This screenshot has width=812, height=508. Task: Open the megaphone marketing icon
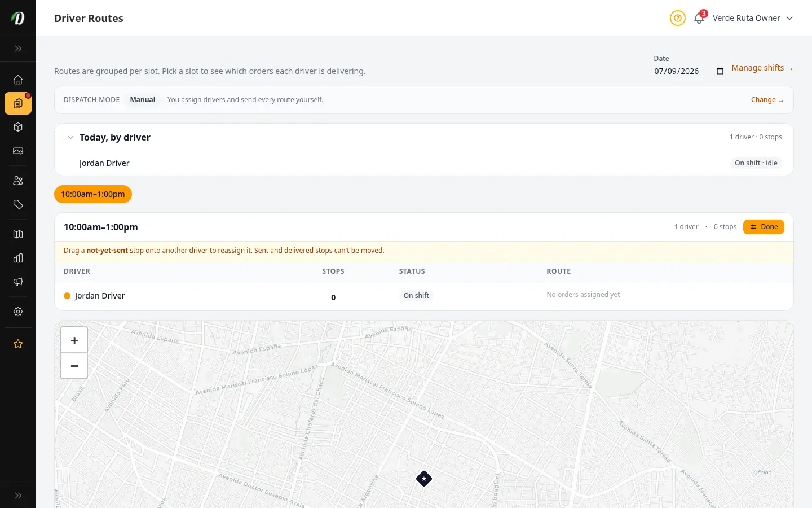point(18,282)
